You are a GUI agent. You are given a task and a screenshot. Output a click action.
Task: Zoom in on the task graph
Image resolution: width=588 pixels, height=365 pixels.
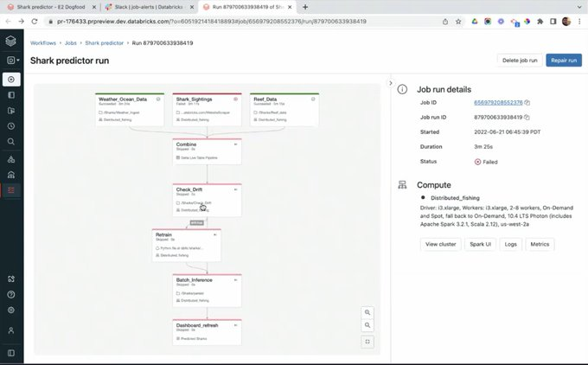367,312
